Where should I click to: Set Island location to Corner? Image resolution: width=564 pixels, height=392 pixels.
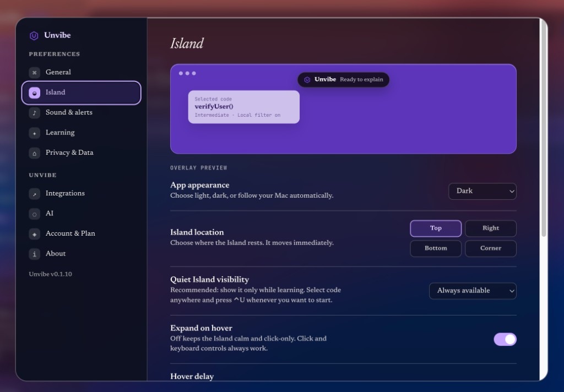[491, 248]
